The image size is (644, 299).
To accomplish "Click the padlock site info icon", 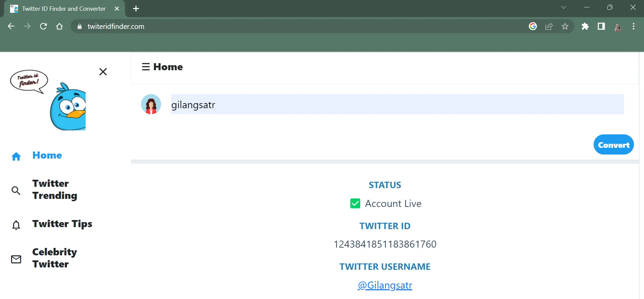I will [x=80, y=27].
